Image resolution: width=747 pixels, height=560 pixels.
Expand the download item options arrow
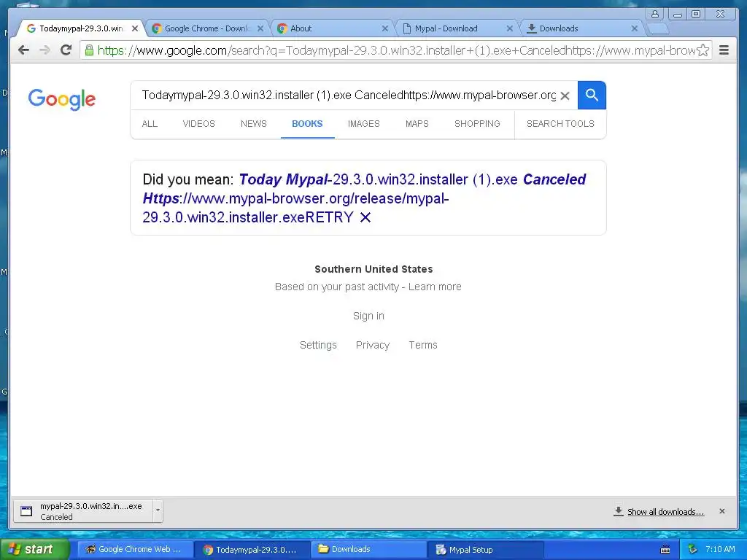point(158,510)
